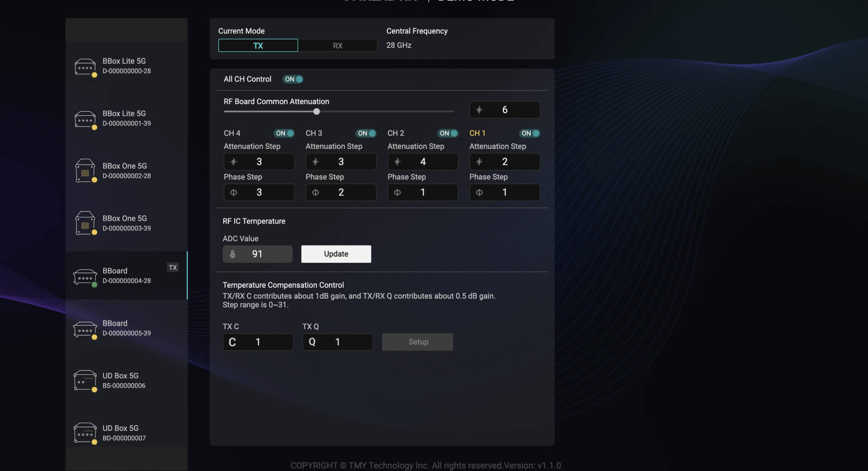
Task: Click CH 3 phase step icon
Action: click(x=316, y=192)
